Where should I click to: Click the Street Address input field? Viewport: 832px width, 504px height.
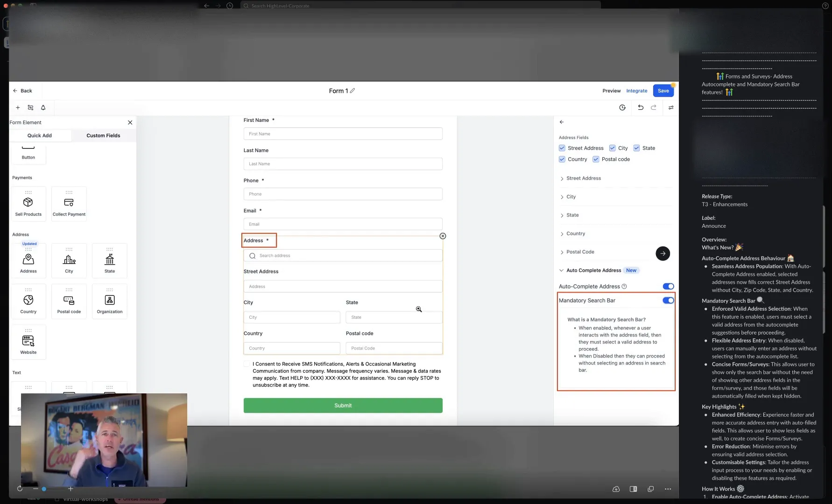pos(343,287)
